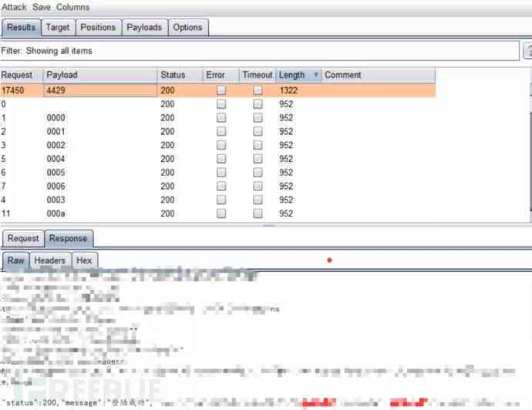Toggle Error checkbox for payload 0000 row
532x410 pixels.
(221, 118)
